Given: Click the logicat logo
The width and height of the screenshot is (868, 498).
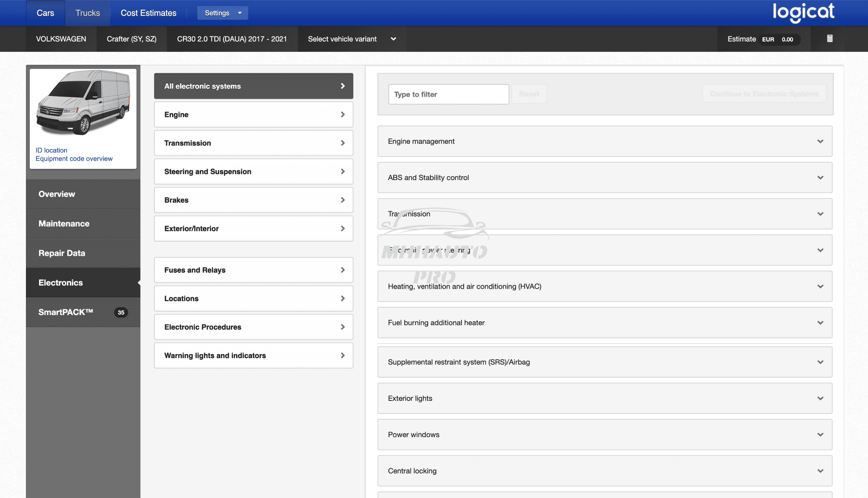Looking at the screenshot, I should point(803,13).
